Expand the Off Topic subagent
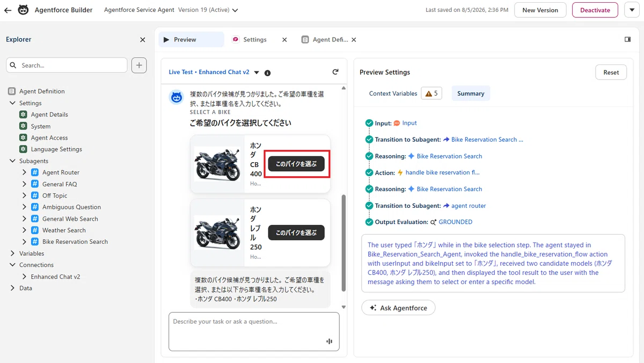The width and height of the screenshot is (644, 363). [25, 195]
